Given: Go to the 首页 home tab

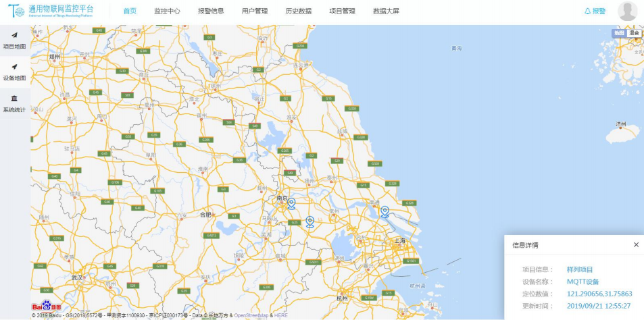Looking at the screenshot, I should pos(130,11).
